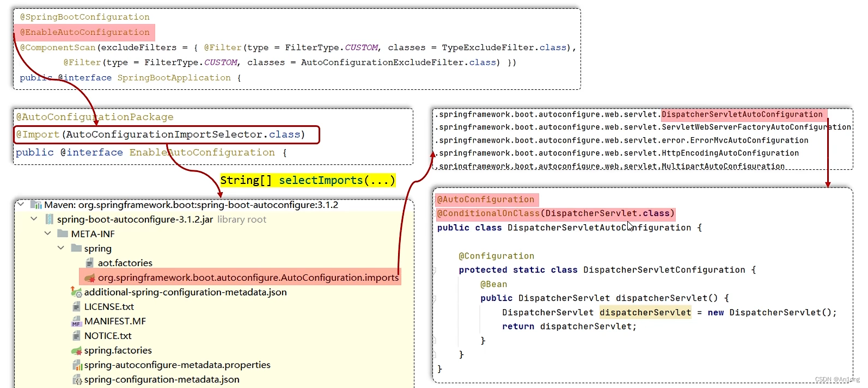Image resolution: width=868 pixels, height=388 pixels.
Task: Click error.ErrorMvcAutoConfiguration in the list
Action: pyautogui.click(x=735, y=140)
